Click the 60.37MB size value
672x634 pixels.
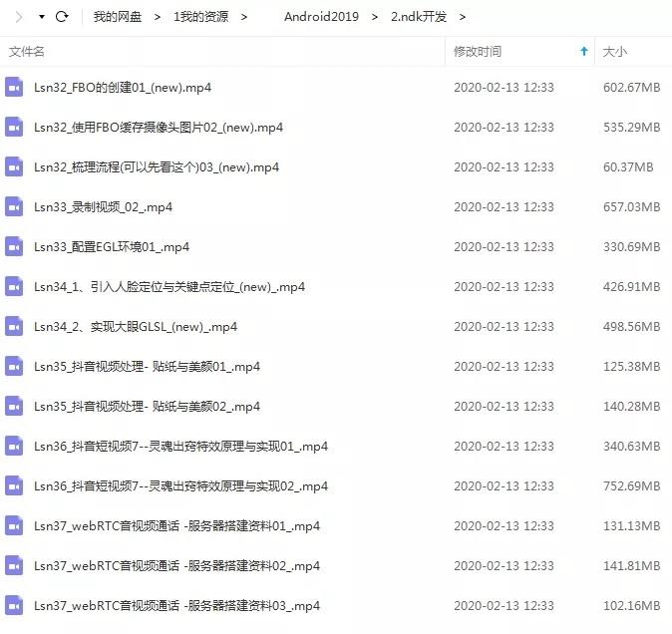[628, 167]
